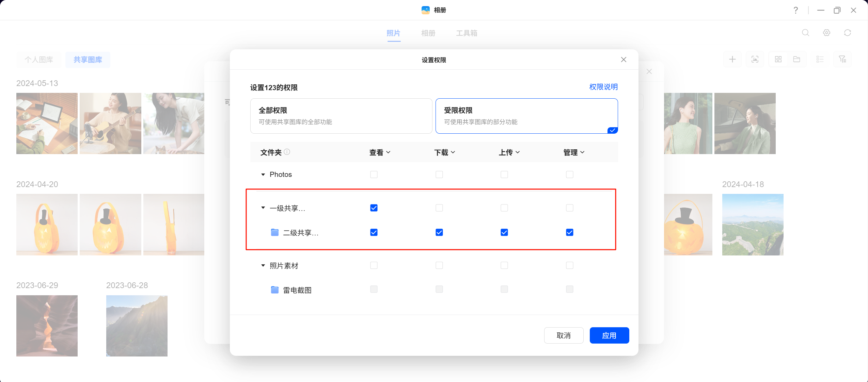Click the folder view icon

pyautogui.click(x=796, y=60)
